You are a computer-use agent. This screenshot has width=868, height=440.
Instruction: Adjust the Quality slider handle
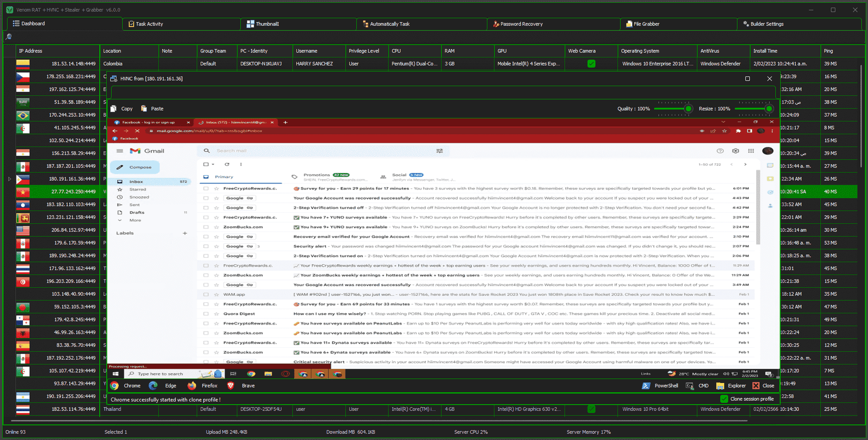click(688, 109)
